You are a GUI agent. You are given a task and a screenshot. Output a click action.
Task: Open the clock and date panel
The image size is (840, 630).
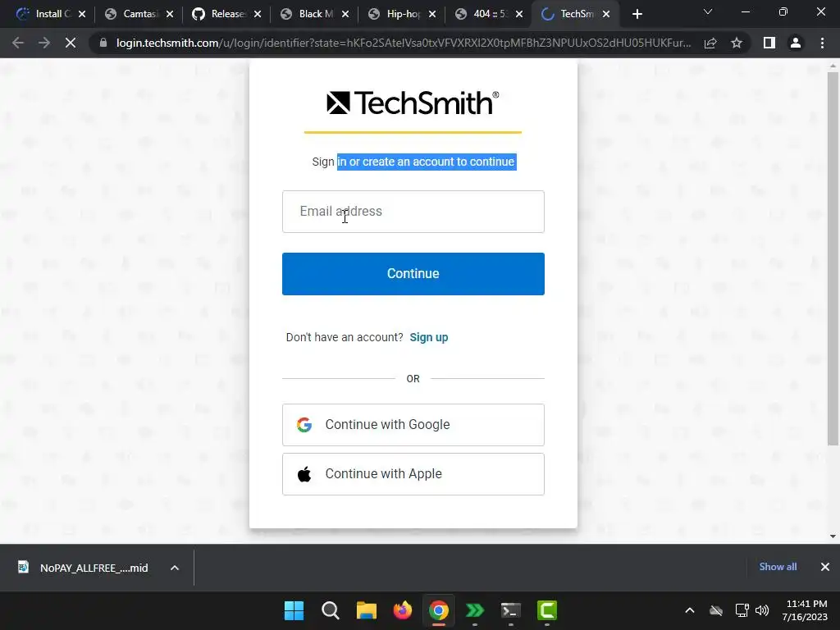click(x=805, y=610)
